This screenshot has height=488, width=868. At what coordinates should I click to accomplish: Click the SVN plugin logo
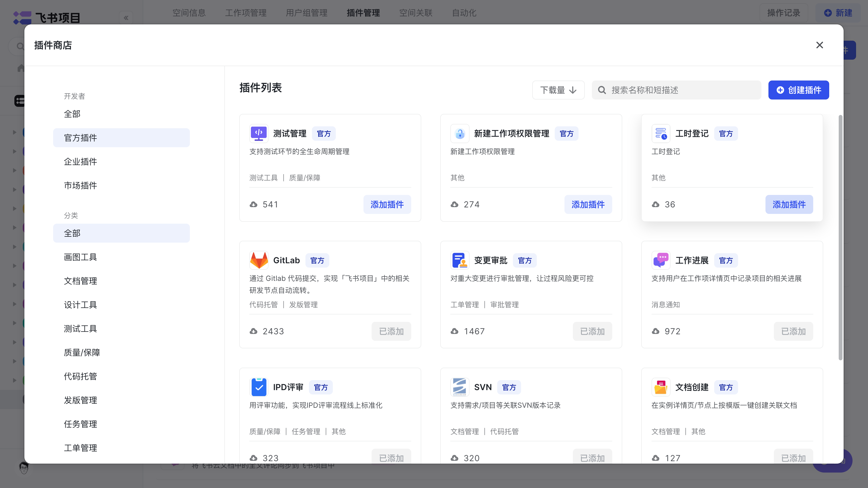tap(459, 387)
